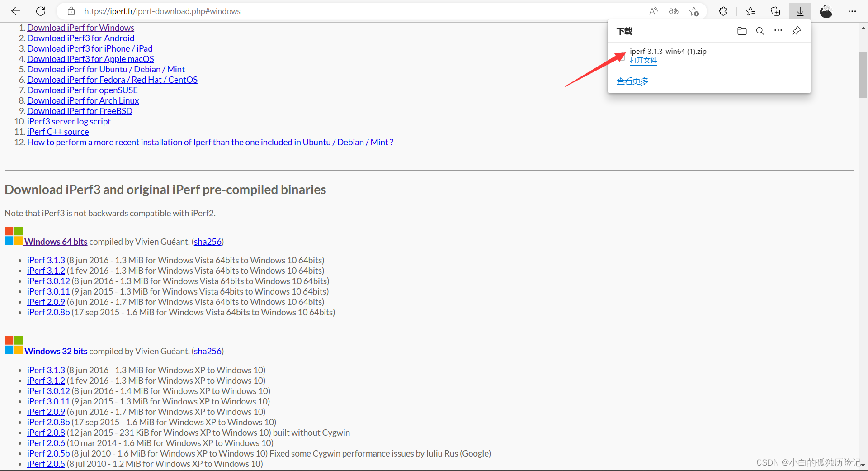Pin the downloads panel
The width and height of the screenshot is (868, 471).
click(797, 31)
